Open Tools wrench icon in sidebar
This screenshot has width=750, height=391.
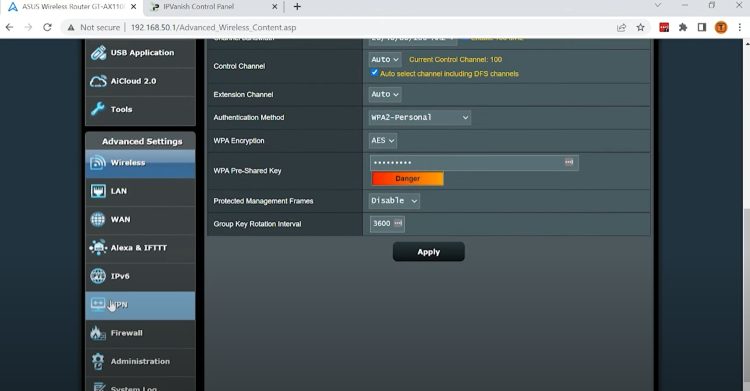click(98, 109)
